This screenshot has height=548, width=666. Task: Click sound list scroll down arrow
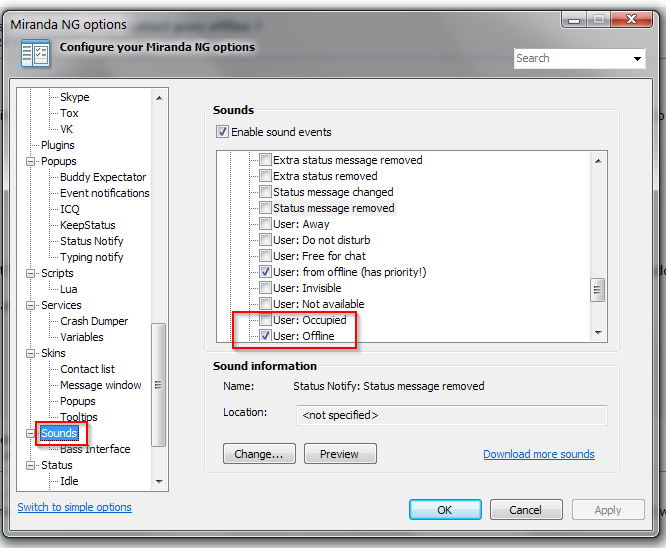pyautogui.click(x=598, y=333)
